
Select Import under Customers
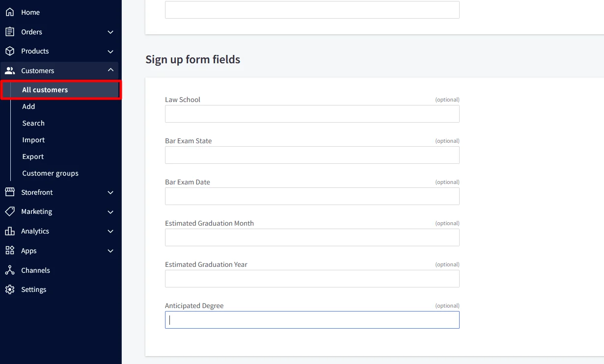(x=33, y=140)
